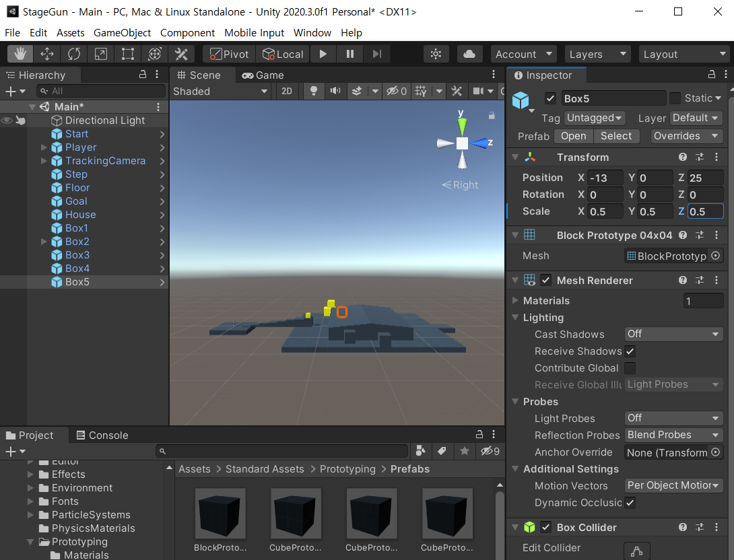This screenshot has width=734, height=560.
Task: Toggle the Mesh Renderer enabled checkbox
Action: click(x=546, y=280)
